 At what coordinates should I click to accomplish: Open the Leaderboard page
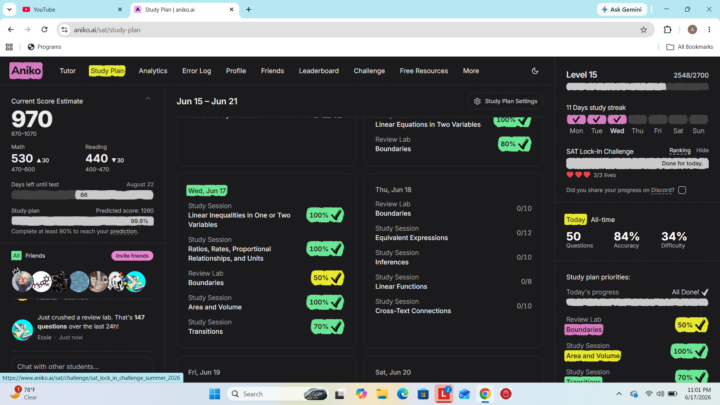pyautogui.click(x=319, y=71)
